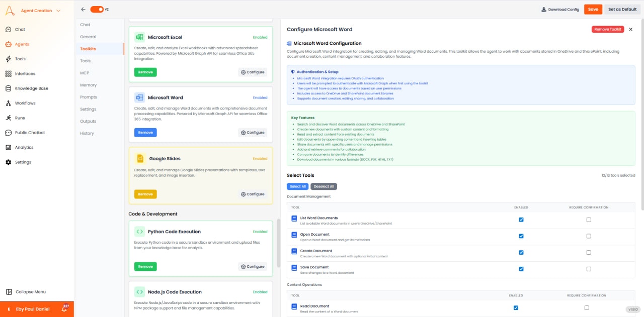This screenshot has width=644, height=317.
Task: Open the MCP tab
Action: (x=85, y=73)
